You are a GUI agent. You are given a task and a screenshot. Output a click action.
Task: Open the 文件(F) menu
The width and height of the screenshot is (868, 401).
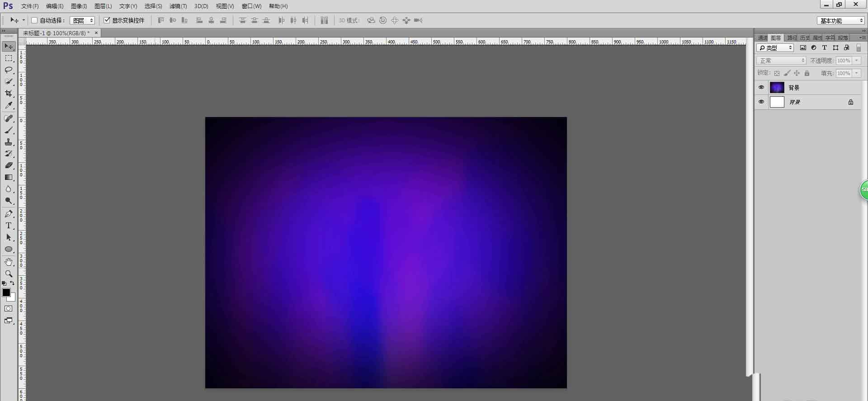pos(30,6)
